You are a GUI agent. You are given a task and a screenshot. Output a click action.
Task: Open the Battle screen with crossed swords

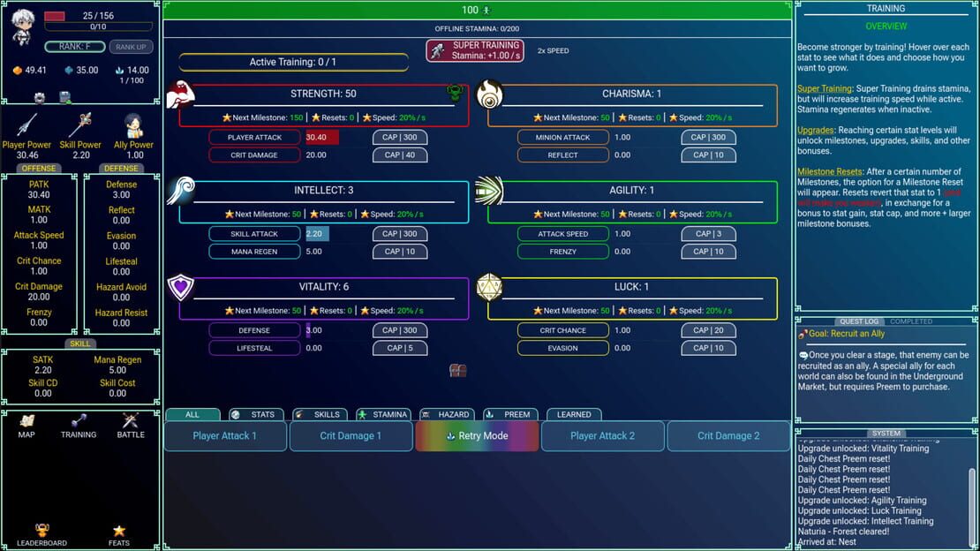pos(131,426)
